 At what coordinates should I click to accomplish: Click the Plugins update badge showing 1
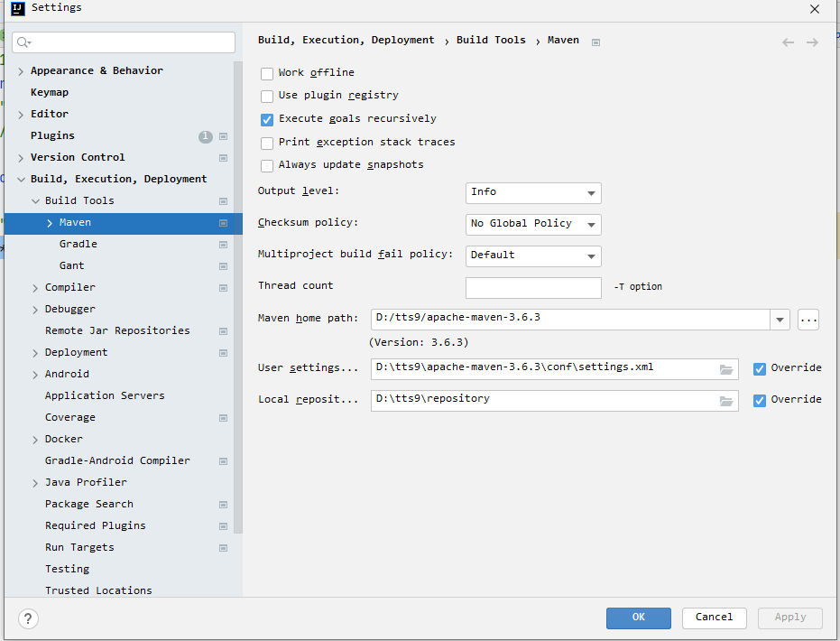point(205,136)
